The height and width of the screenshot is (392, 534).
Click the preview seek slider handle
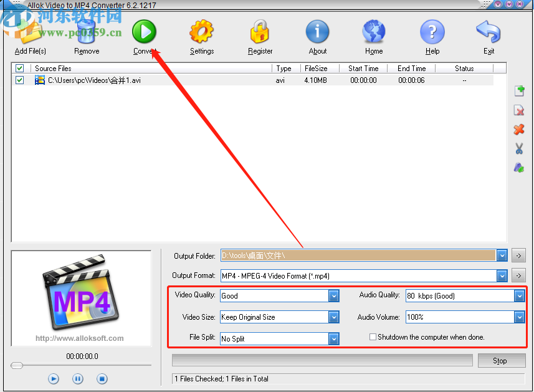point(17,365)
